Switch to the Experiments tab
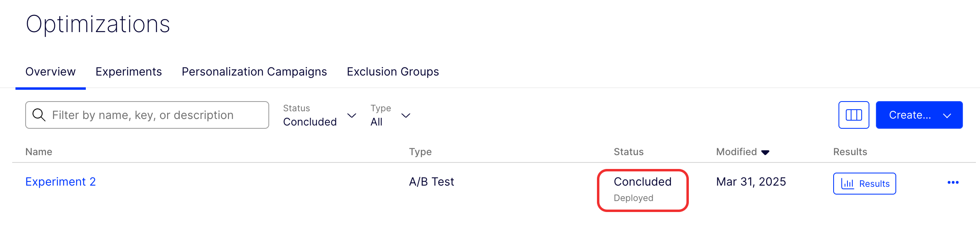980x238 pixels. tap(128, 72)
